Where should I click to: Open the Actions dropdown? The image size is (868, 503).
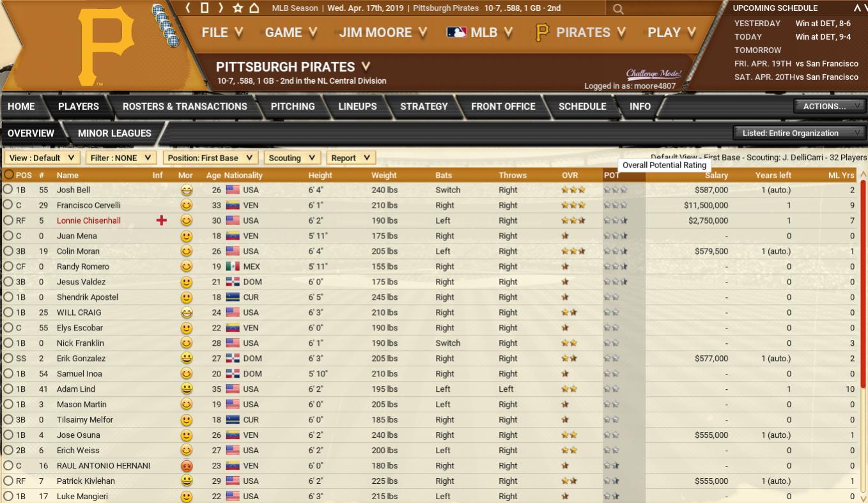click(830, 106)
